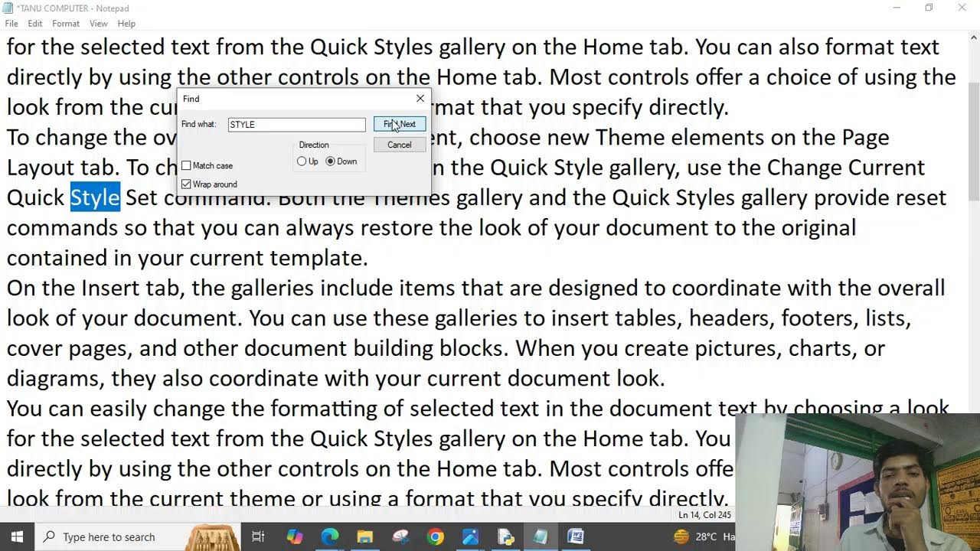The height and width of the screenshot is (551, 980).
Task: Minimize the Notepad window
Action: click(x=897, y=8)
